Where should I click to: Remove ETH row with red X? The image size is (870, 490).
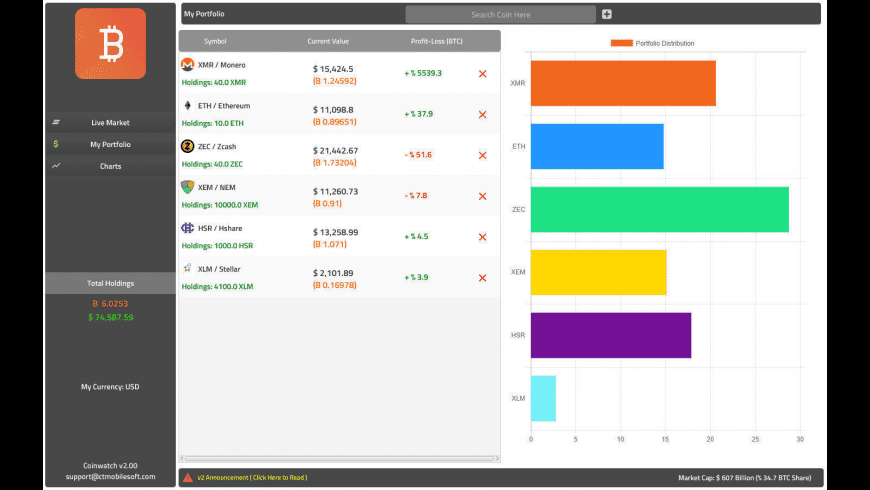(x=482, y=114)
